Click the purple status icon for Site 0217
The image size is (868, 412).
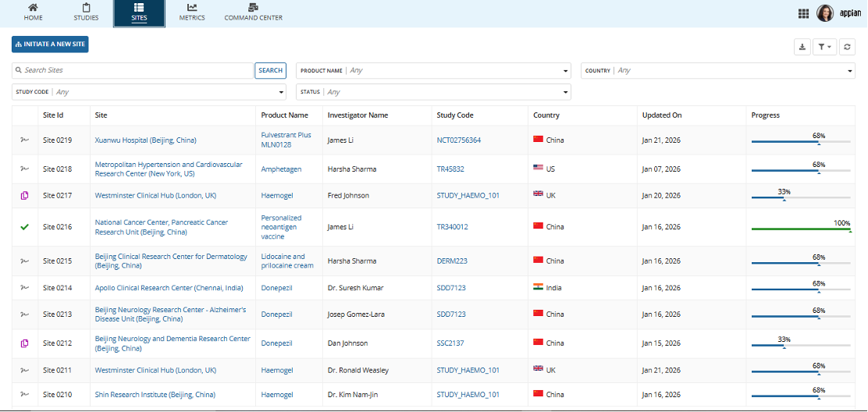(x=24, y=195)
